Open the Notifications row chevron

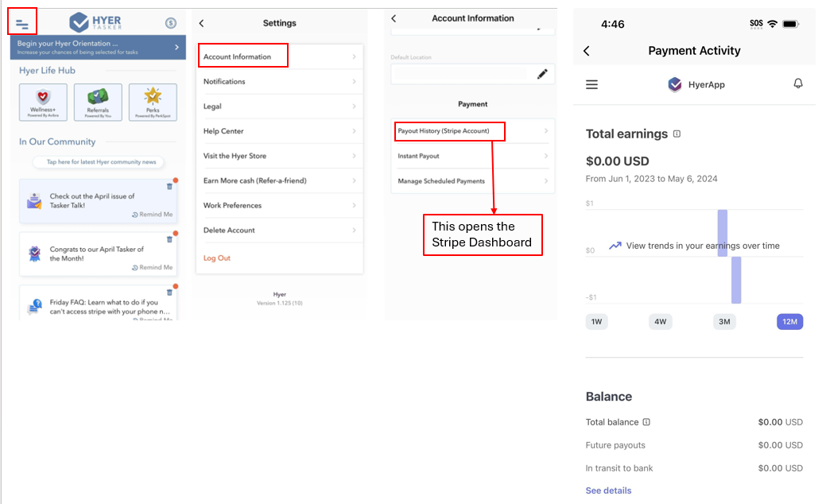pos(354,82)
